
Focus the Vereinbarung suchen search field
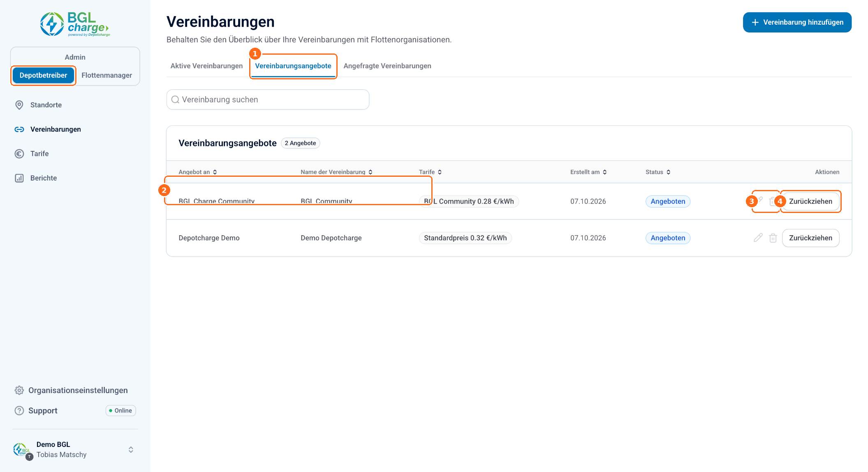pyautogui.click(x=268, y=99)
